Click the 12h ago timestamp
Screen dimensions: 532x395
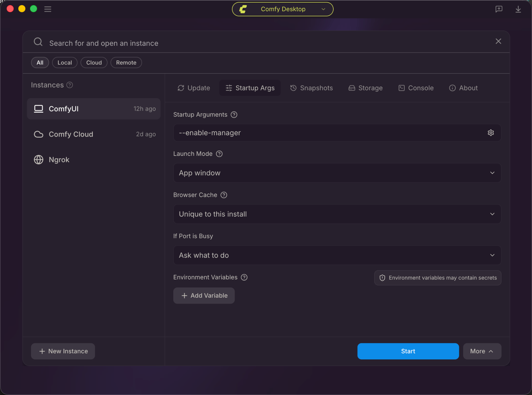click(145, 109)
